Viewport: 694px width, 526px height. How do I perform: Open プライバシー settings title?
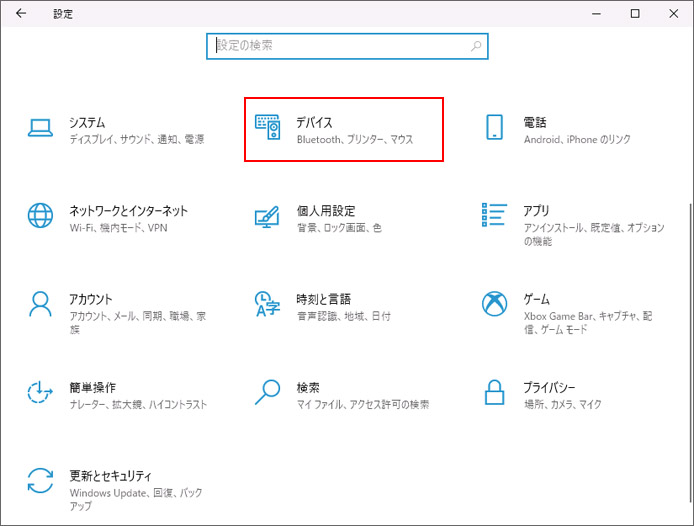[549, 387]
